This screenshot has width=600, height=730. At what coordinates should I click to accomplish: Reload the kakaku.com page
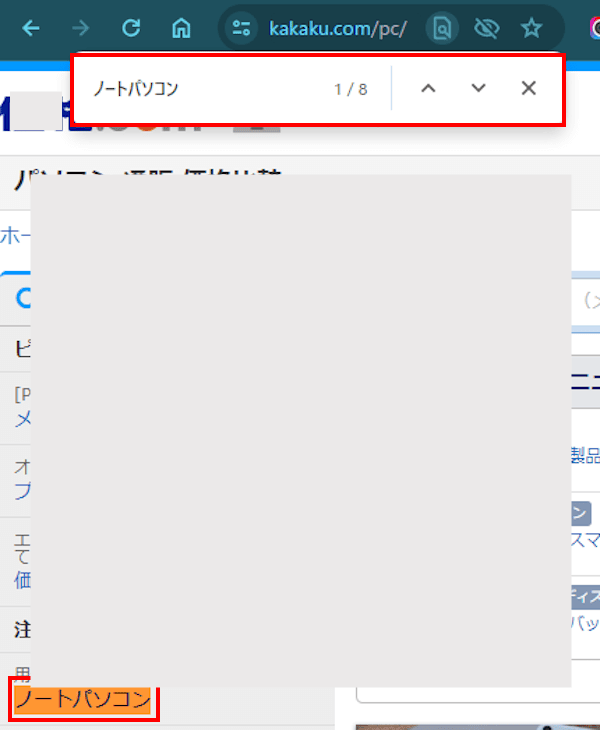131,28
